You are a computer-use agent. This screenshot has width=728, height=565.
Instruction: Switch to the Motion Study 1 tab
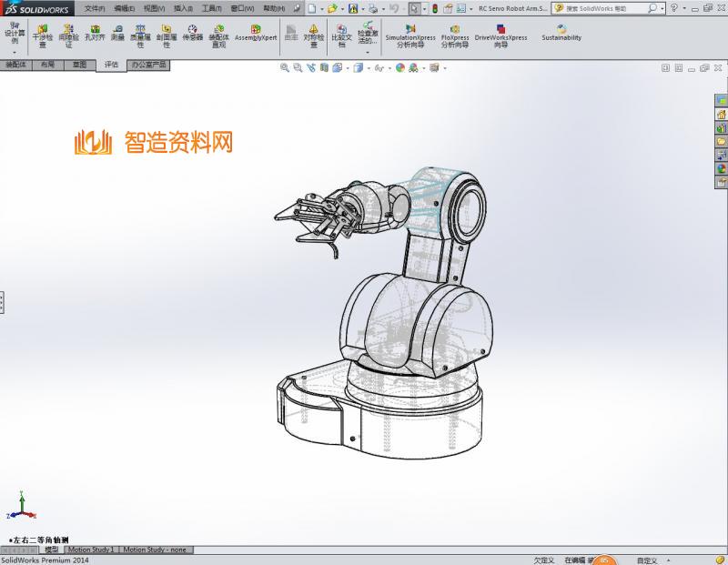89,550
